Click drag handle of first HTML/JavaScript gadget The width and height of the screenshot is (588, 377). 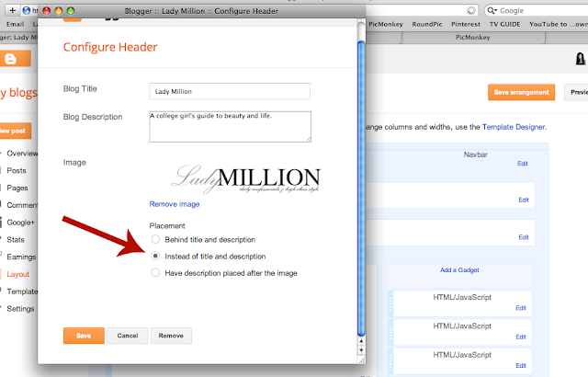390,303
